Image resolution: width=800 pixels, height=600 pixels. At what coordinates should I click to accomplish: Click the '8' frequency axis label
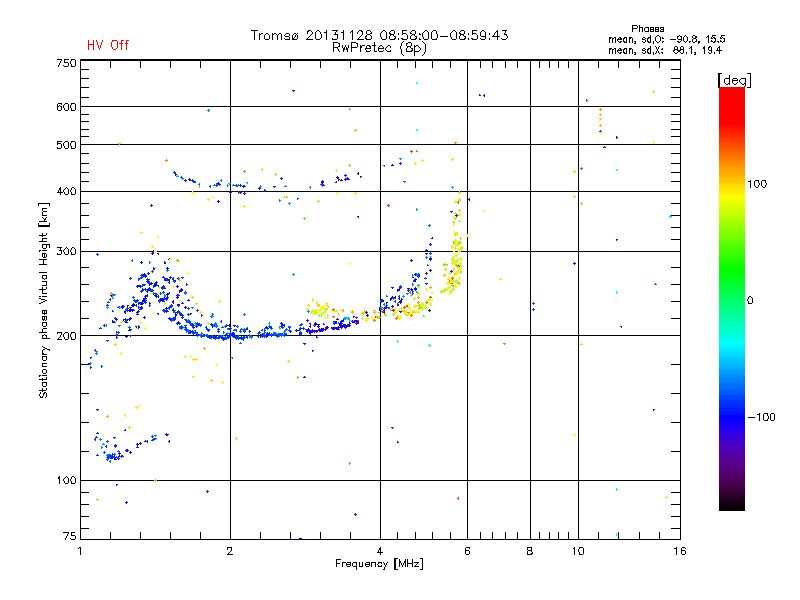pos(530,551)
